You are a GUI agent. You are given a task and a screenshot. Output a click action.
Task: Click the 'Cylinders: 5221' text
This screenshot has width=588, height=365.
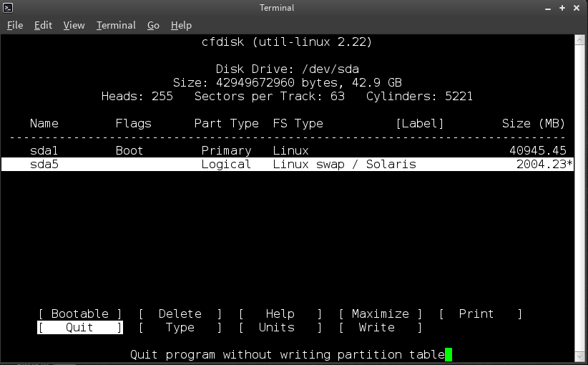click(419, 97)
